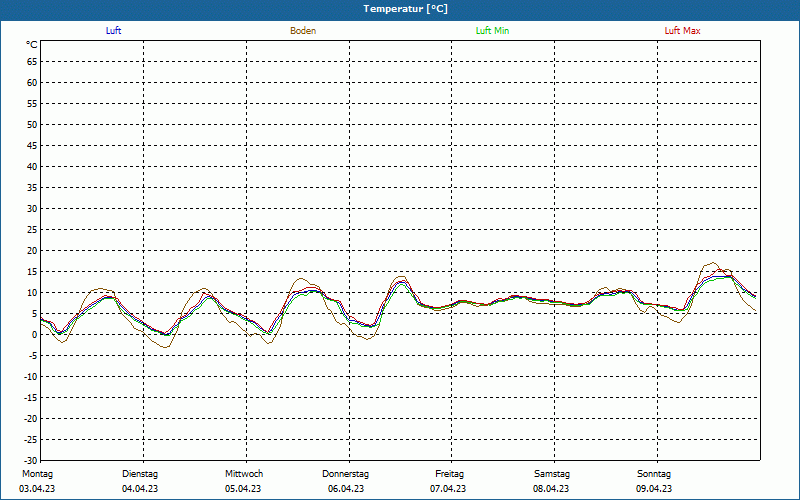Click the -30 y-axis value
Image resolution: width=800 pixels, height=500 pixels.
pyautogui.click(x=31, y=460)
